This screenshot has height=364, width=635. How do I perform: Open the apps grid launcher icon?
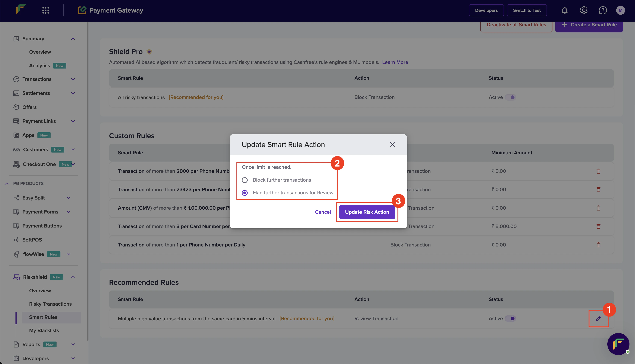(46, 10)
